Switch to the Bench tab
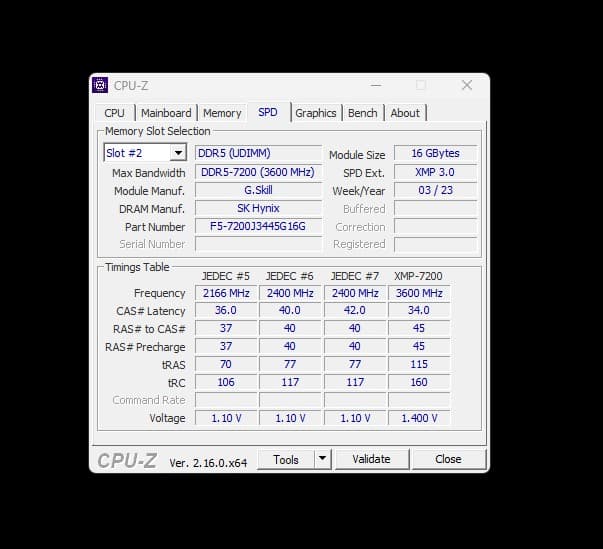 point(362,113)
